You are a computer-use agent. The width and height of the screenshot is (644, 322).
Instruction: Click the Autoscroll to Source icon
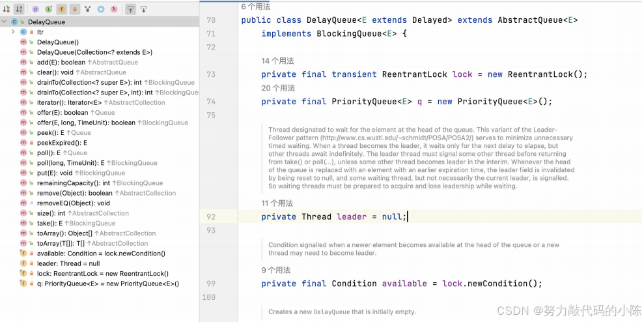pyautogui.click(x=131, y=8)
